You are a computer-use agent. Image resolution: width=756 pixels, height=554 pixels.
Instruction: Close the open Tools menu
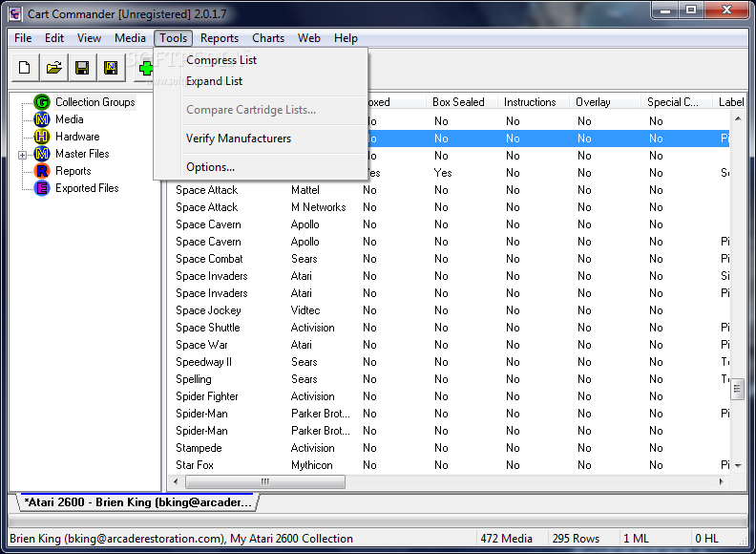point(173,38)
